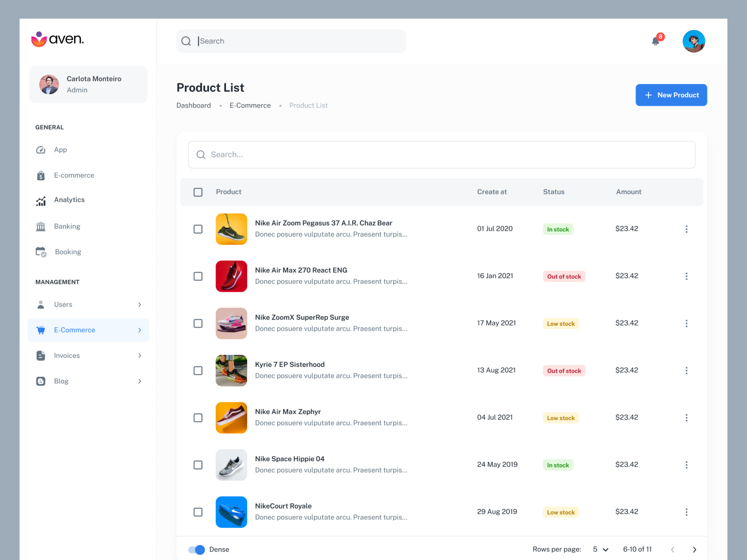Screen dimensions: 747x560
Task: Open row menu for NikeCourt Royale
Action: tap(686, 512)
